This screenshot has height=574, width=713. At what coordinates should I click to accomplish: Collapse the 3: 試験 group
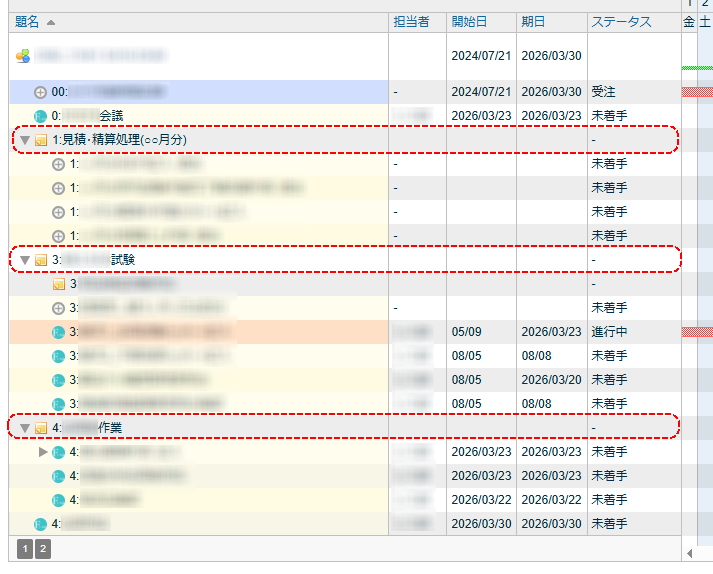pos(25,260)
